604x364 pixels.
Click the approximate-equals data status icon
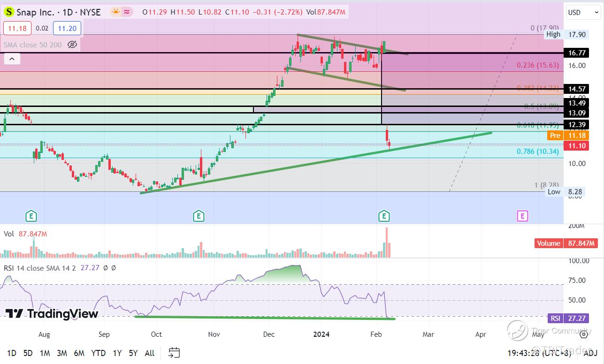127,12
